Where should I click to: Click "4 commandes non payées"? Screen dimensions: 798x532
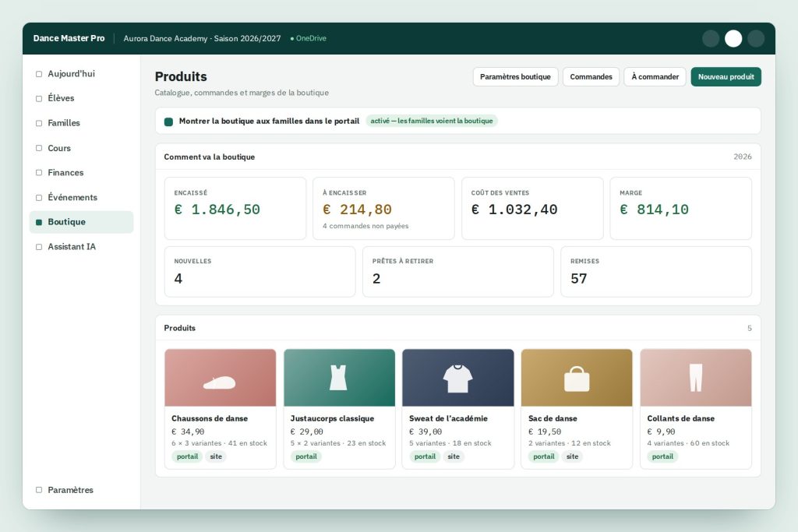(x=365, y=226)
